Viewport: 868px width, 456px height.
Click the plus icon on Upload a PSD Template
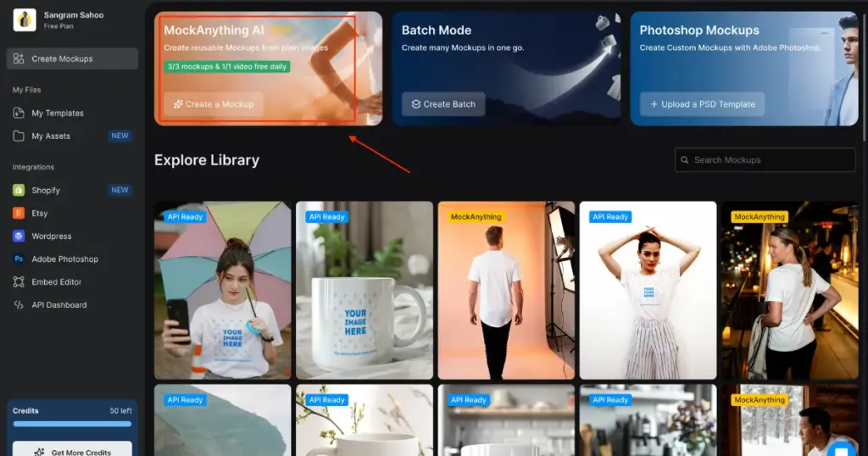click(x=654, y=104)
